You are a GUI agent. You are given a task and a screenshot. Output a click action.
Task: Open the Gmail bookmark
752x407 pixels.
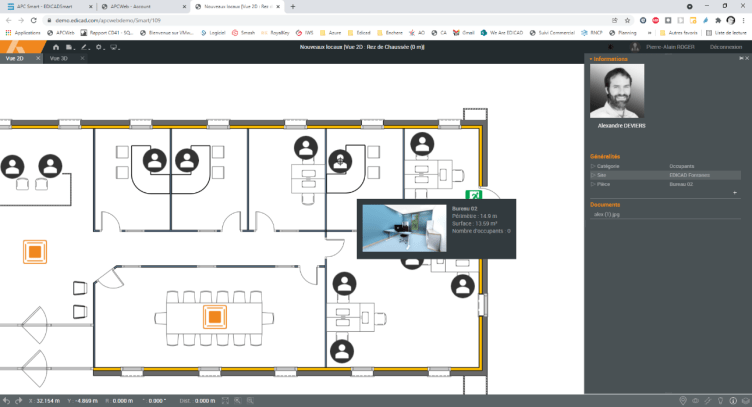point(464,33)
